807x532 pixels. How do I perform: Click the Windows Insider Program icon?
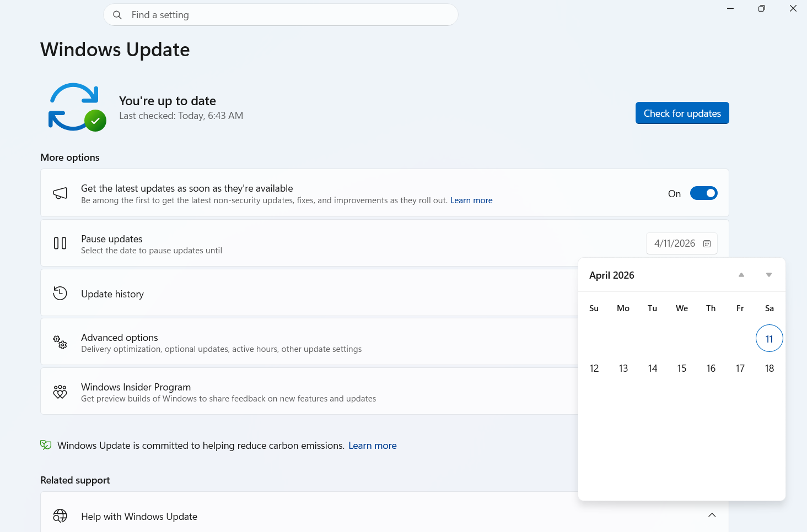60,392
